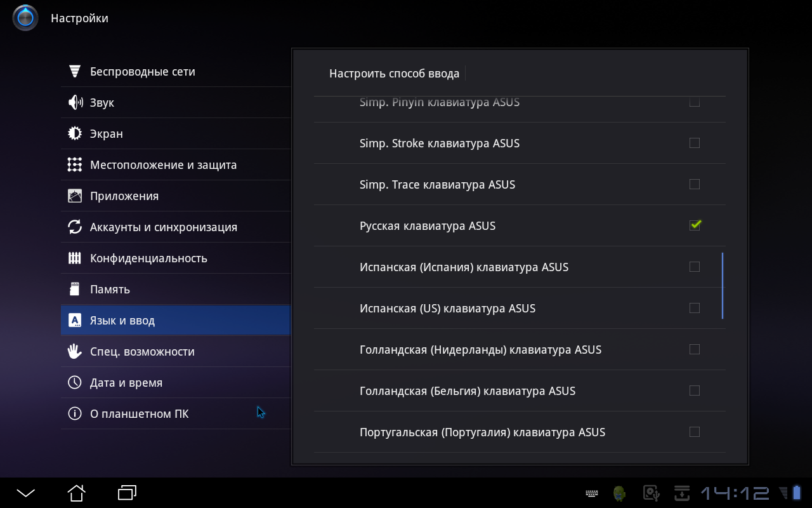Tap the Sound speaker icon
Screen dimensions: 812x508
point(75,102)
